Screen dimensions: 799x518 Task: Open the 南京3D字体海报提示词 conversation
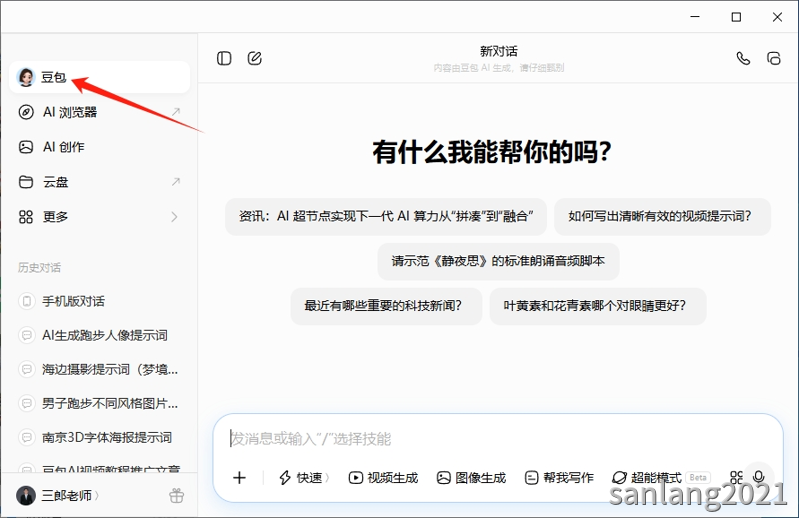99,438
